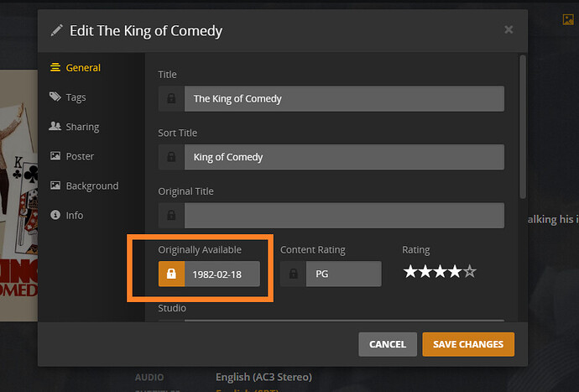The image size is (579, 392).
Task: Click the Poster image icon
Action: [x=55, y=156]
